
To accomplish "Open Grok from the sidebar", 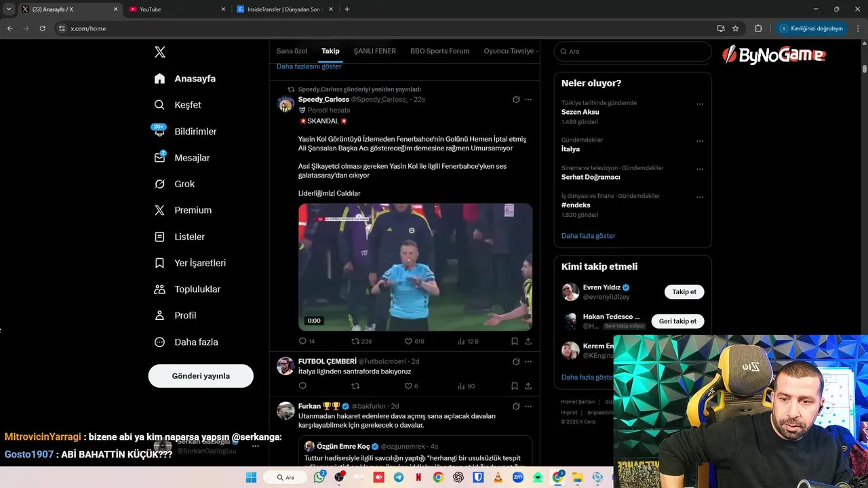I will pyautogui.click(x=174, y=184).
